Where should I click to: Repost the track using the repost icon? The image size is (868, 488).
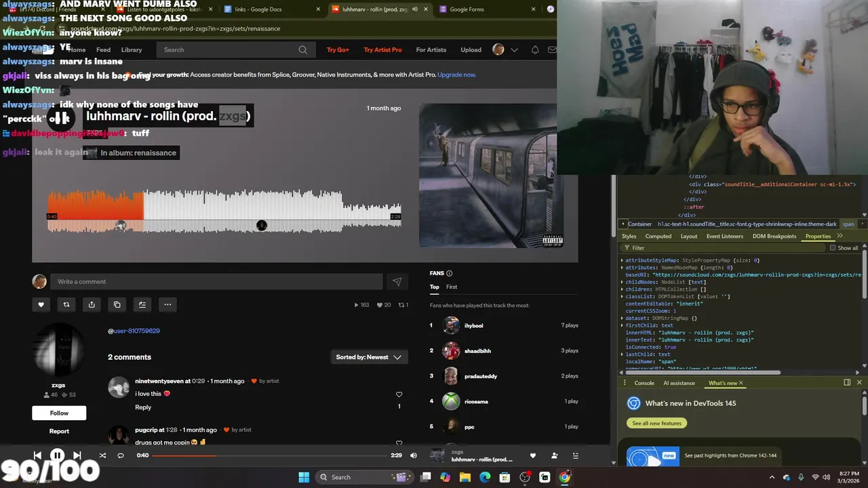coord(66,304)
